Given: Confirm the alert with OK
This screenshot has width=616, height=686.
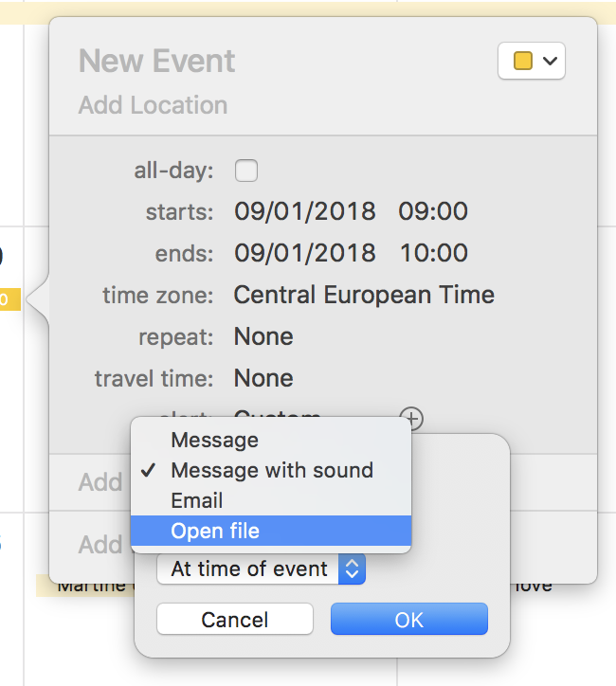Looking at the screenshot, I should (409, 619).
